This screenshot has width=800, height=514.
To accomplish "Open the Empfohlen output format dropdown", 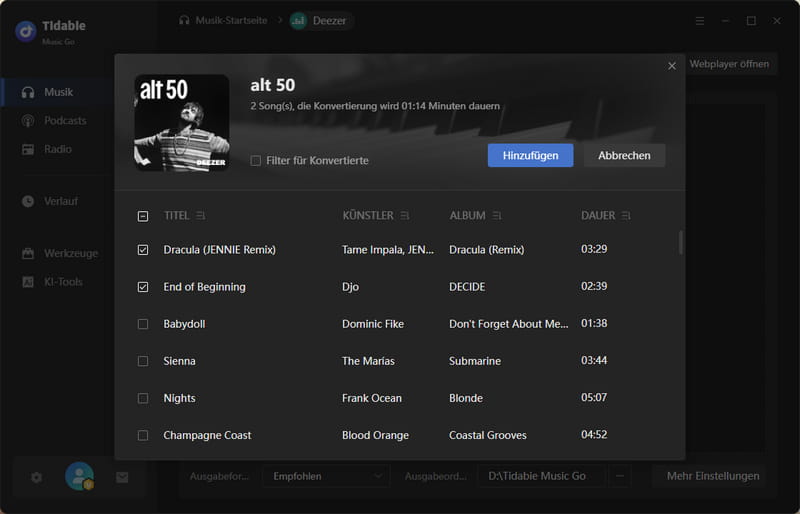I will 326,476.
